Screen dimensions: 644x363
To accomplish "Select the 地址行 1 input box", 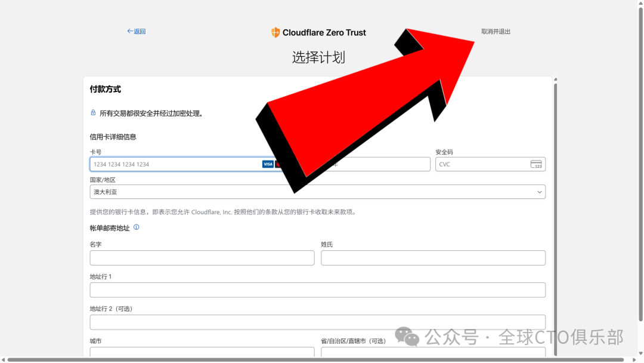I will 317,290.
